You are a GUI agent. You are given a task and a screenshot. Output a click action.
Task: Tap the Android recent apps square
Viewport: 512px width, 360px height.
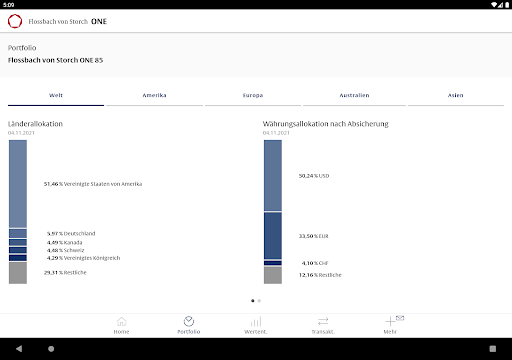pyautogui.click(x=493, y=349)
